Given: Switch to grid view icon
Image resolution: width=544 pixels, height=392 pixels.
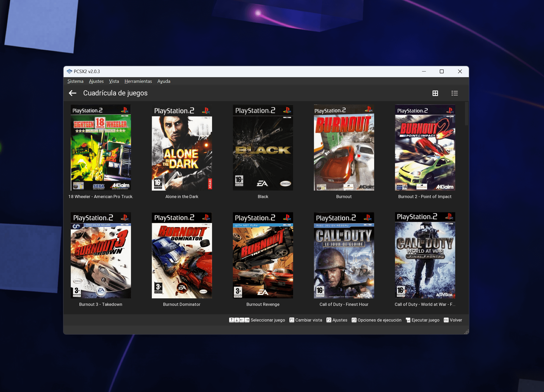Looking at the screenshot, I should [x=435, y=93].
